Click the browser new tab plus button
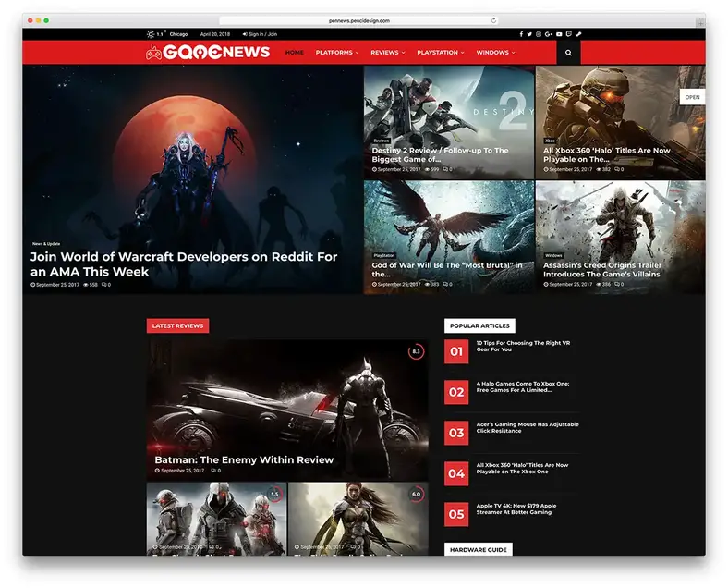This screenshot has height=588, width=728. click(700, 21)
